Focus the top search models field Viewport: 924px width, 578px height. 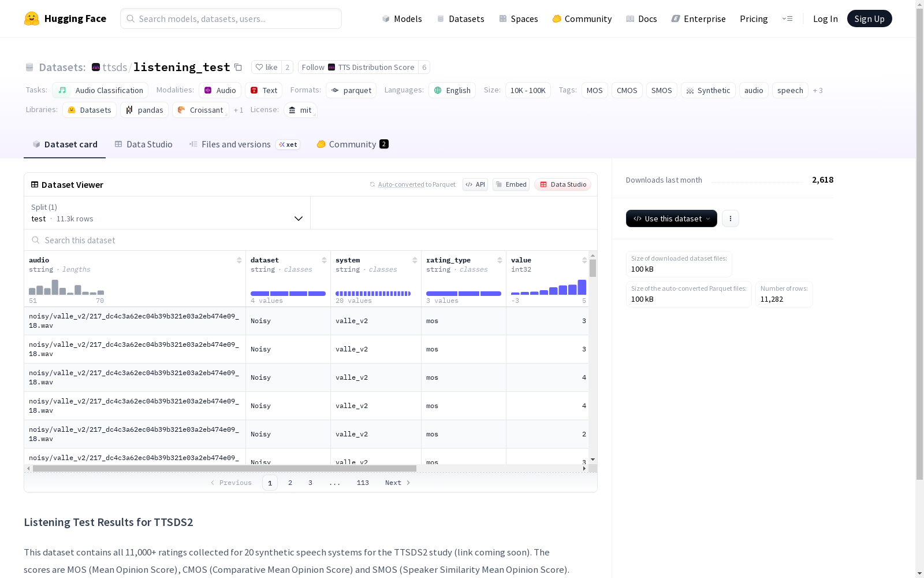point(231,18)
